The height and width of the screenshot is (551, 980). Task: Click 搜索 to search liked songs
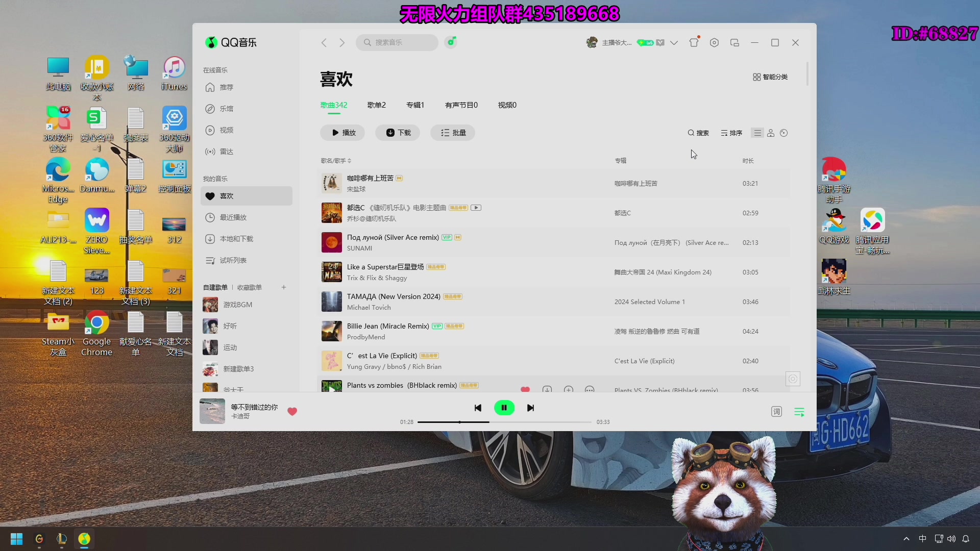point(698,133)
